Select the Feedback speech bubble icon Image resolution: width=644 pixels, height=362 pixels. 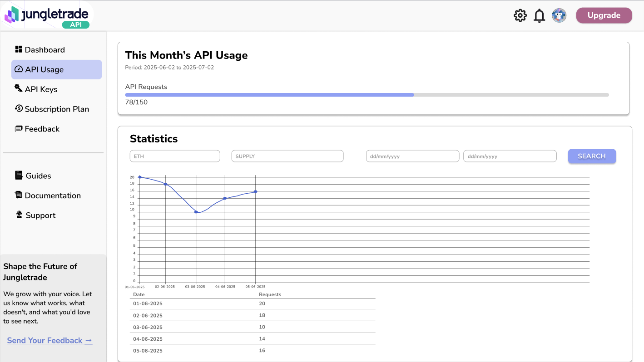point(19,129)
